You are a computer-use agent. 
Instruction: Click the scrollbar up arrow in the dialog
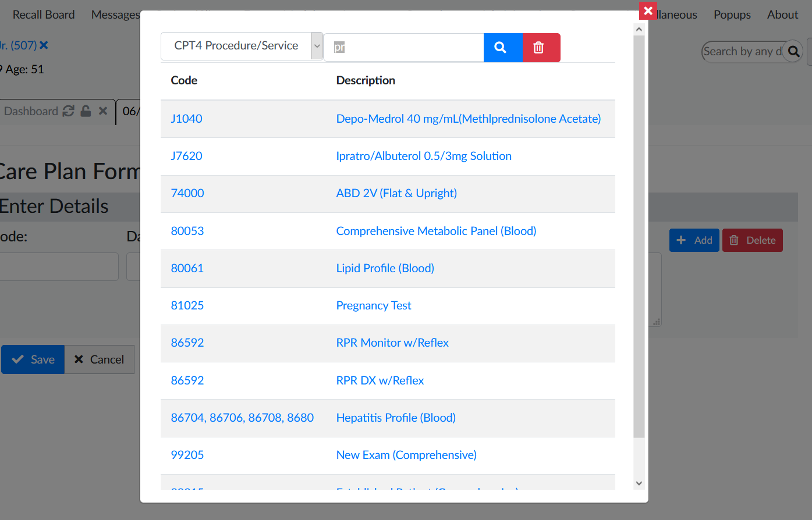click(639, 29)
